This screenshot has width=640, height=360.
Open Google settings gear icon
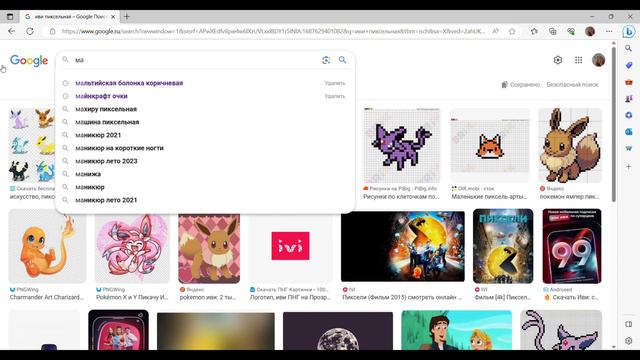tap(558, 60)
